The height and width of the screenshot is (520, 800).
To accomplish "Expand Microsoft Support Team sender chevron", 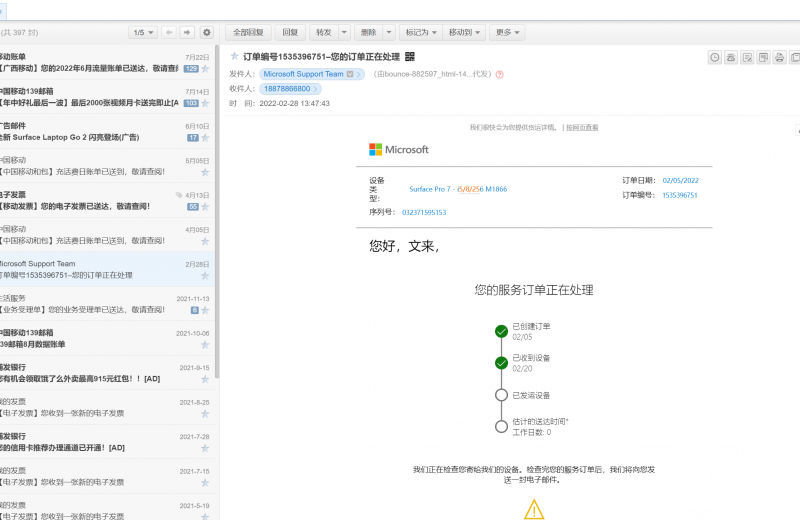I will 359,75.
